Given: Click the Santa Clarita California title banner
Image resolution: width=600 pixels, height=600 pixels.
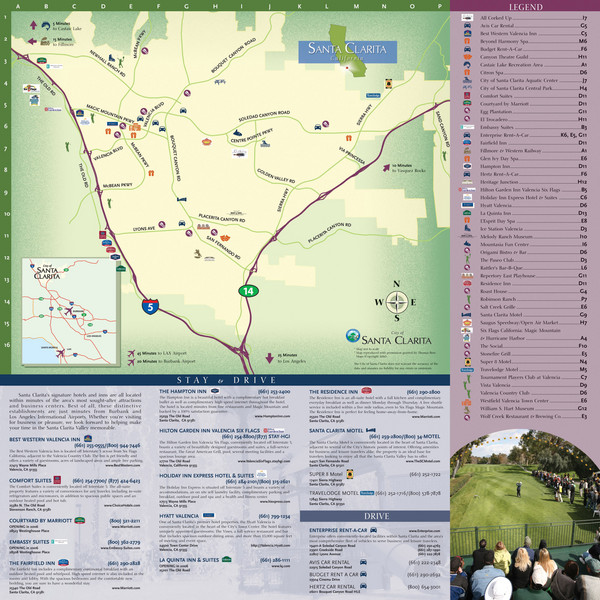Looking at the screenshot, I should (x=347, y=52).
